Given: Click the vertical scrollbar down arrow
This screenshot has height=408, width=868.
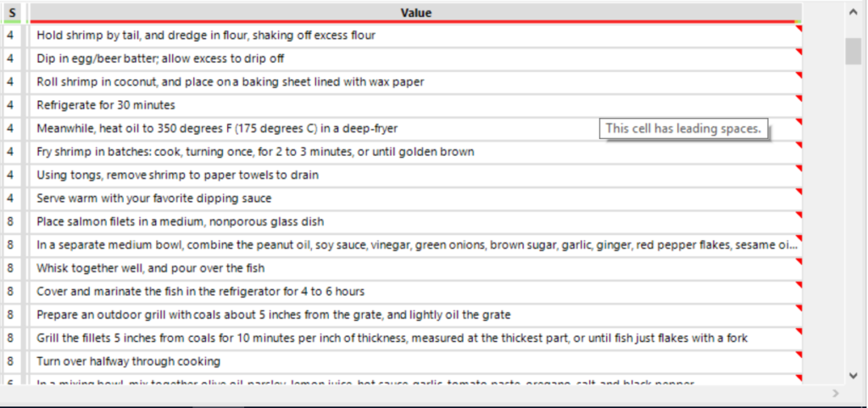Looking at the screenshot, I should tap(854, 374).
